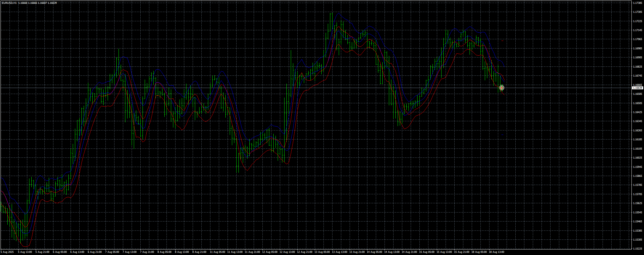Click the 1.17305 price scale label
The width and height of the screenshot is (644, 255).
tap(638, 12)
